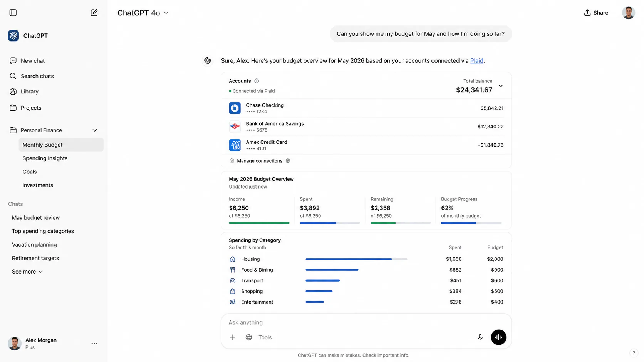Viewport: 644px width, 362px height.
Task: Click the plus attach icon
Action: click(x=233, y=337)
